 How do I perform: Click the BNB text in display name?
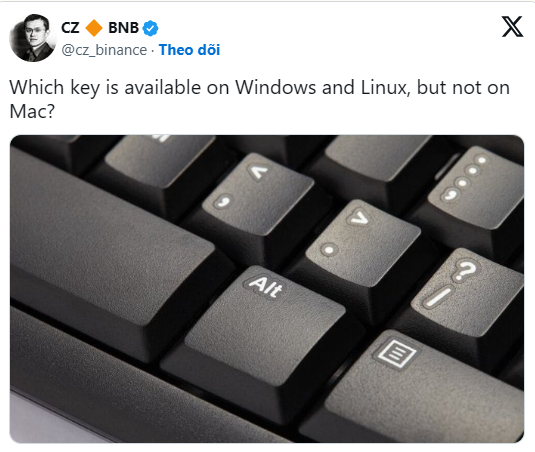[124, 28]
